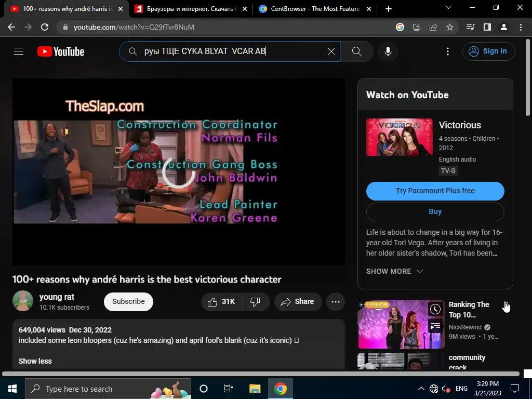Like the video with thumbs-up 31K

click(222, 302)
